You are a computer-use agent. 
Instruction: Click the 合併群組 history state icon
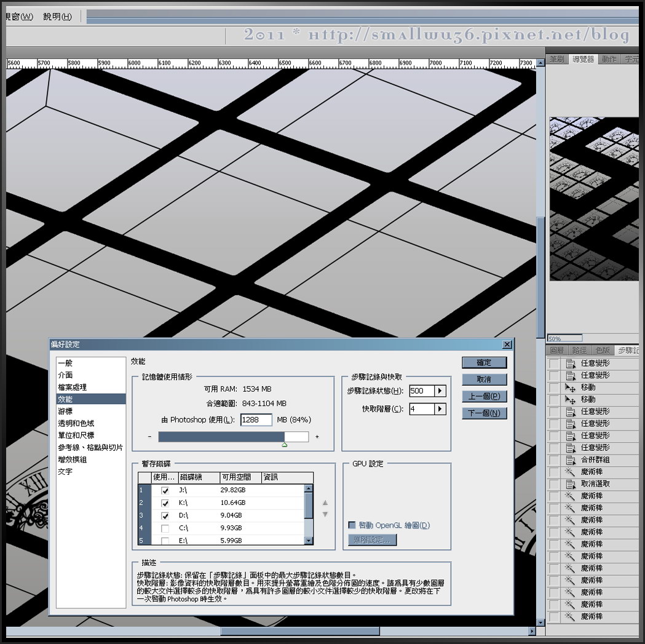569,460
